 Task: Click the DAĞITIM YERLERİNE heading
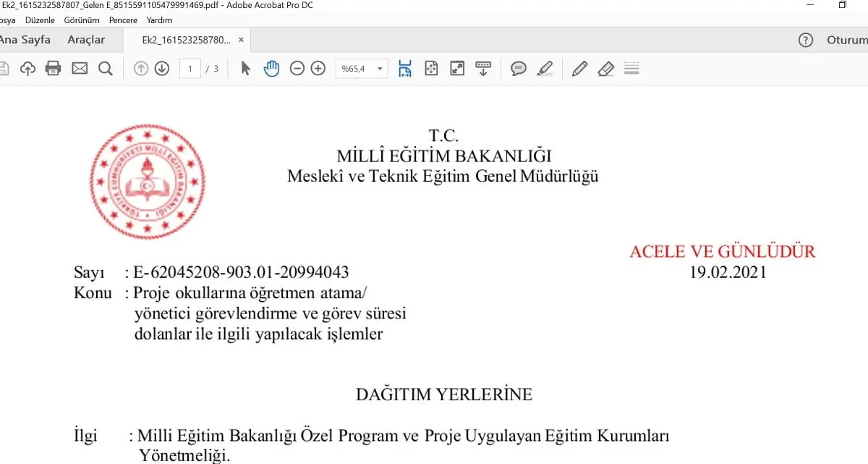(x=444, y=395)
